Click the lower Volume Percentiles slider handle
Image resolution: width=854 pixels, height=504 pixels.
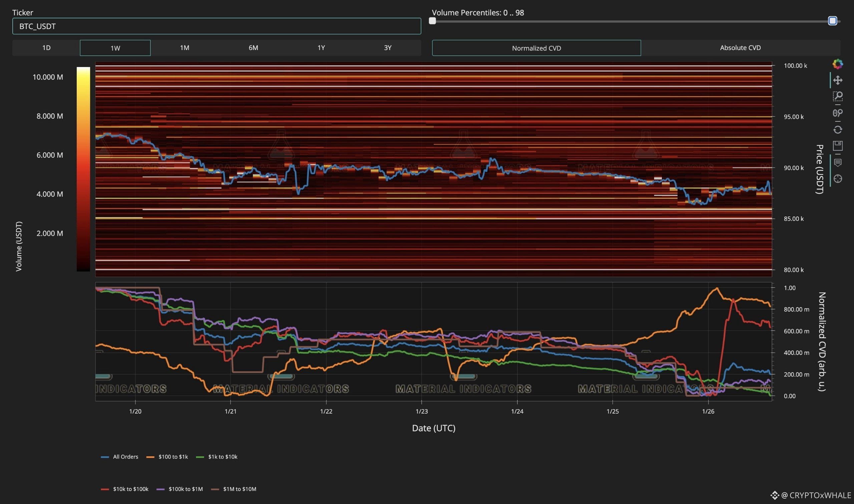click(432, 21)
